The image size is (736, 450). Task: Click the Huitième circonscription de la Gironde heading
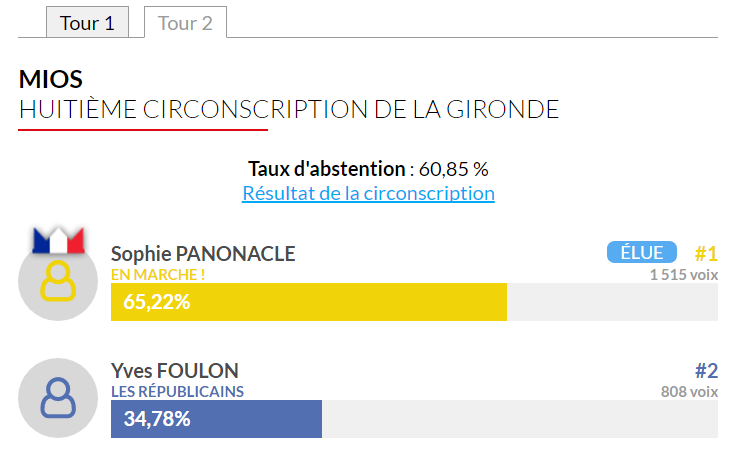pos(289,109)
